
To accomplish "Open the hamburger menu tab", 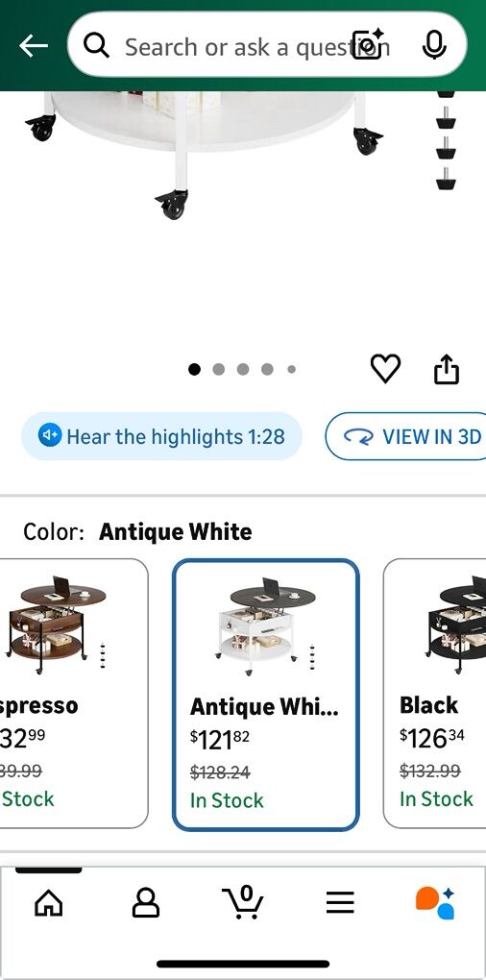I will (340, 902).
